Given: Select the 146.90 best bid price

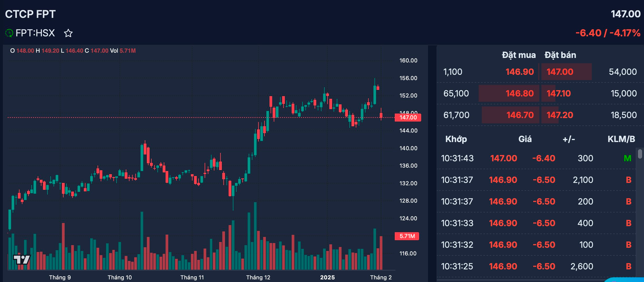Looking at the screenshot, I should [520, 72].
